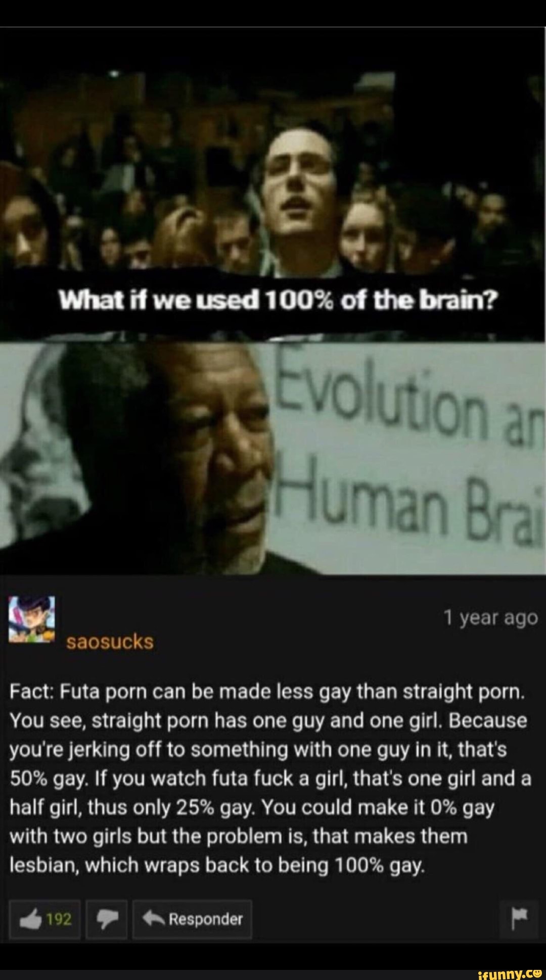Click the Responder reply button
This screenshot has height=980, width=546.
[193, 919]
